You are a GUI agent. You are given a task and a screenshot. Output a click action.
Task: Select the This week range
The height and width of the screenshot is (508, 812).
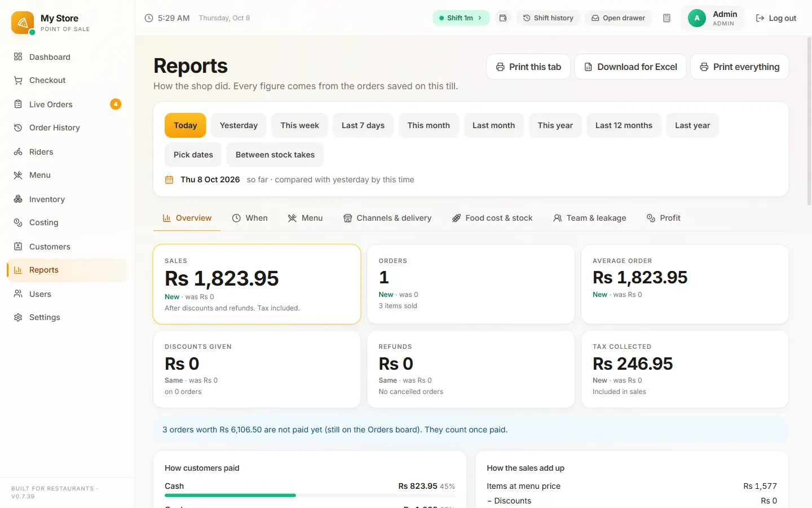[299, 125]
